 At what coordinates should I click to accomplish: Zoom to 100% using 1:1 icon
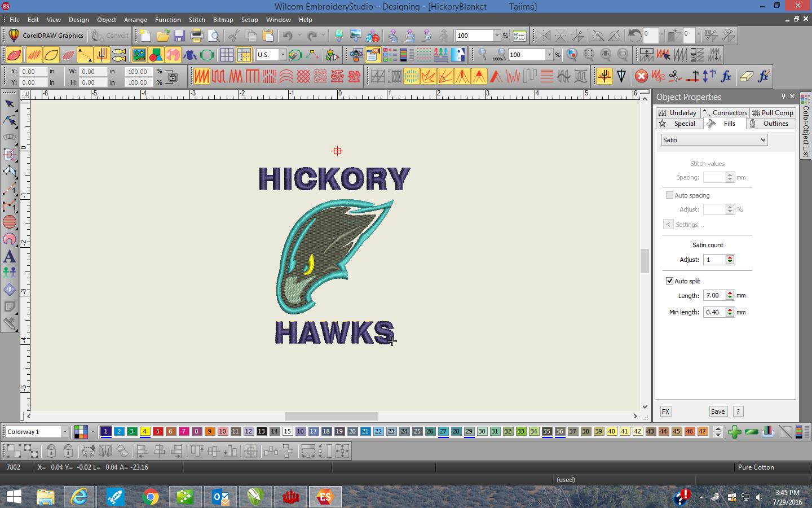point(499,55)
